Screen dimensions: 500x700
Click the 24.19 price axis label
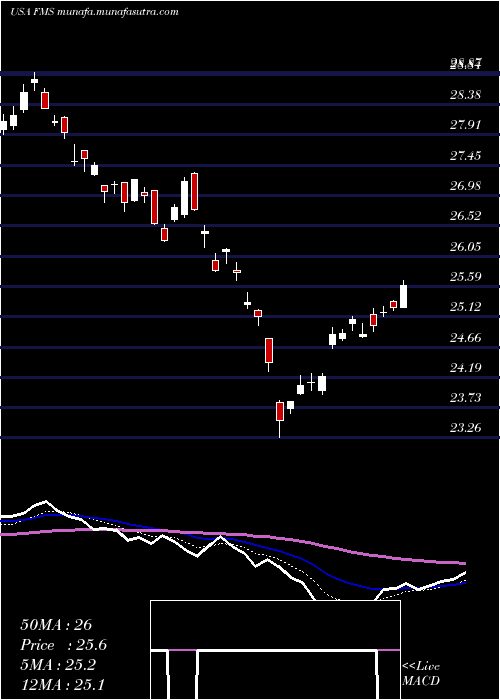[466, 368]
